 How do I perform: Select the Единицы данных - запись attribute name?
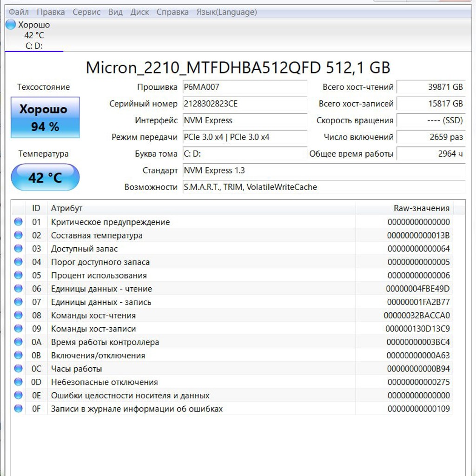tap(101, 302)
